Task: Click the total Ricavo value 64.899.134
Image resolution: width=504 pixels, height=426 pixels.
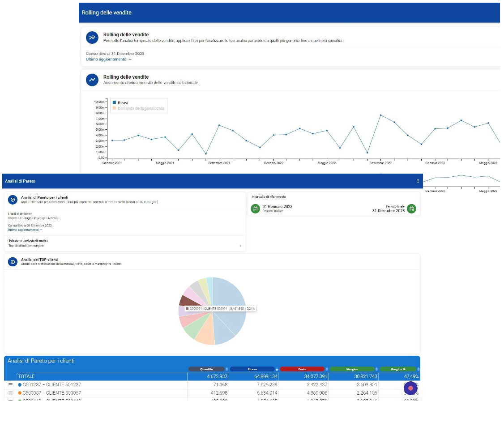Action: tap(265, 376)
